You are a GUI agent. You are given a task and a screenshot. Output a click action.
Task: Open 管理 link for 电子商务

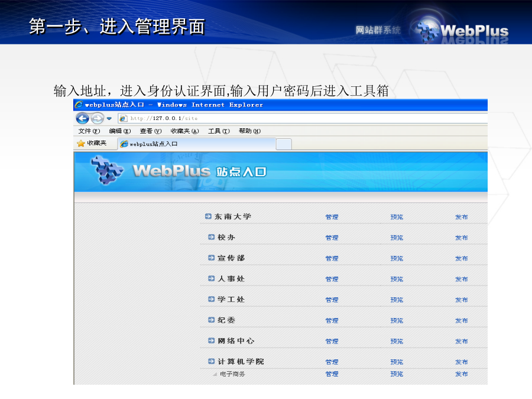tap(332, 374)
